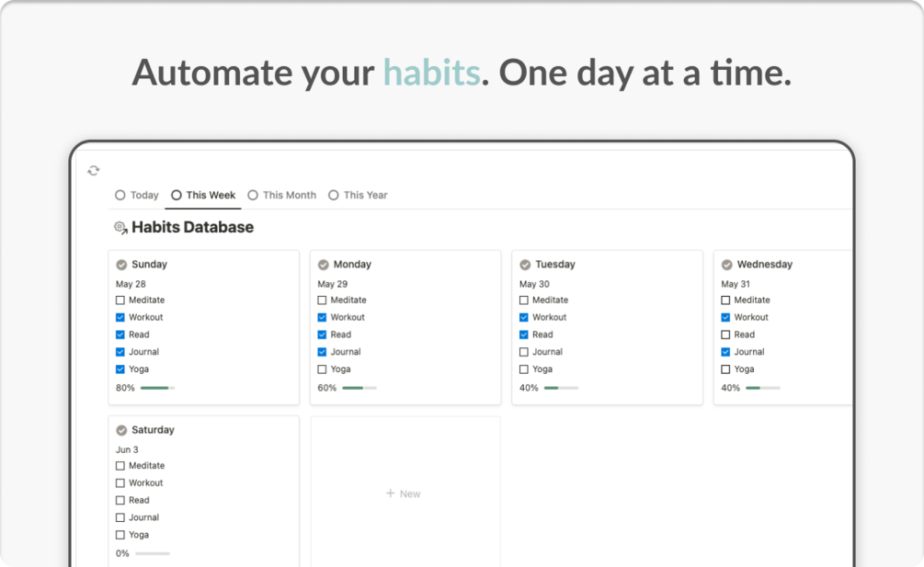Switch to the This Month tab
This screenshot has width=924, height=567.
click(281, 195)
